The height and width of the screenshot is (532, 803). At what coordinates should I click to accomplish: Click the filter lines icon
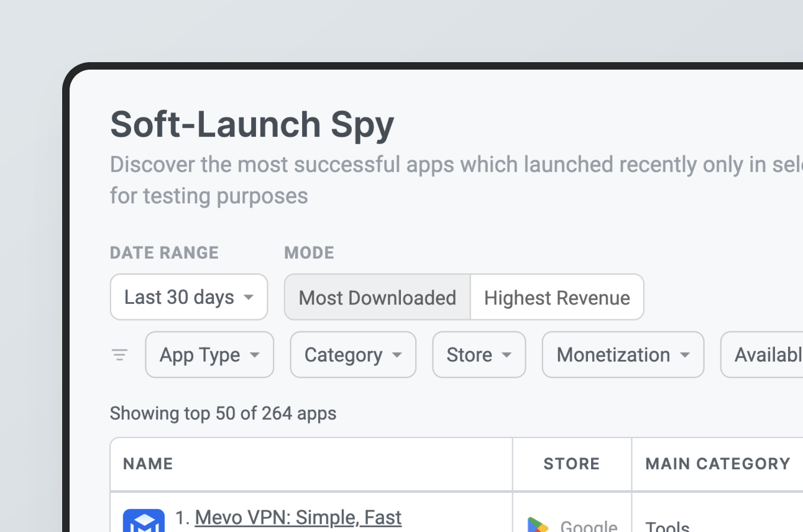coord(119,355)
